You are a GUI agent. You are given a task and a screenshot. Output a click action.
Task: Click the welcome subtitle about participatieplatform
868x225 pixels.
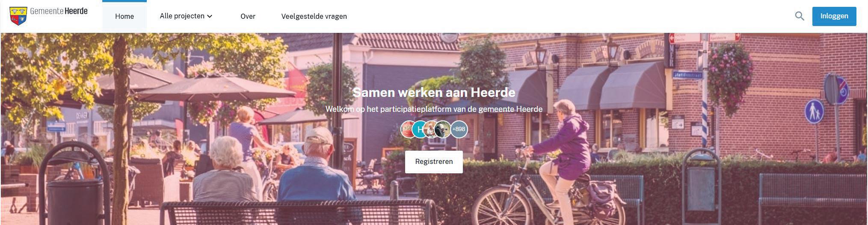coord(434,109)
